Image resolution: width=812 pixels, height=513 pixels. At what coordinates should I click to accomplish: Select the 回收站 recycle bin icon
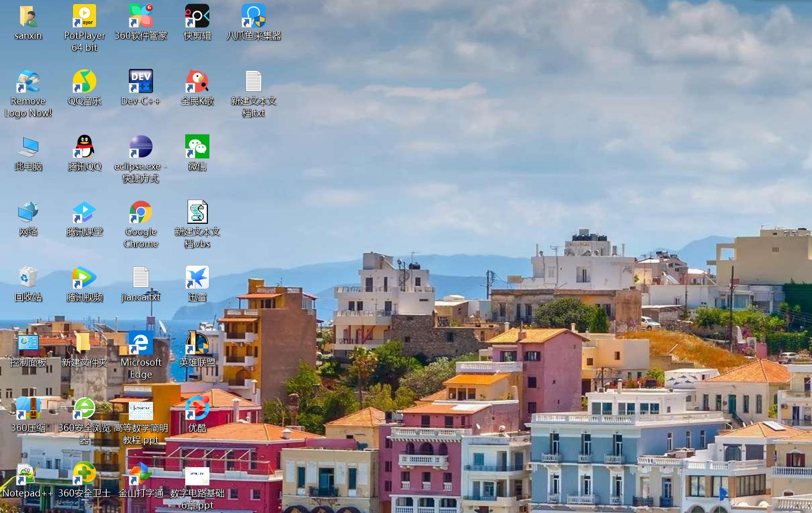click(28, 278)
